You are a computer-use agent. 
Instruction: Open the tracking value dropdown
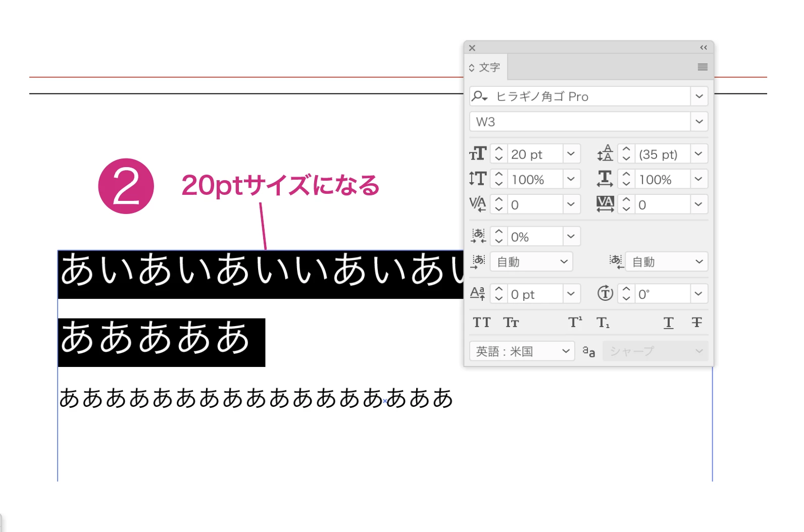tap(698, 204)
